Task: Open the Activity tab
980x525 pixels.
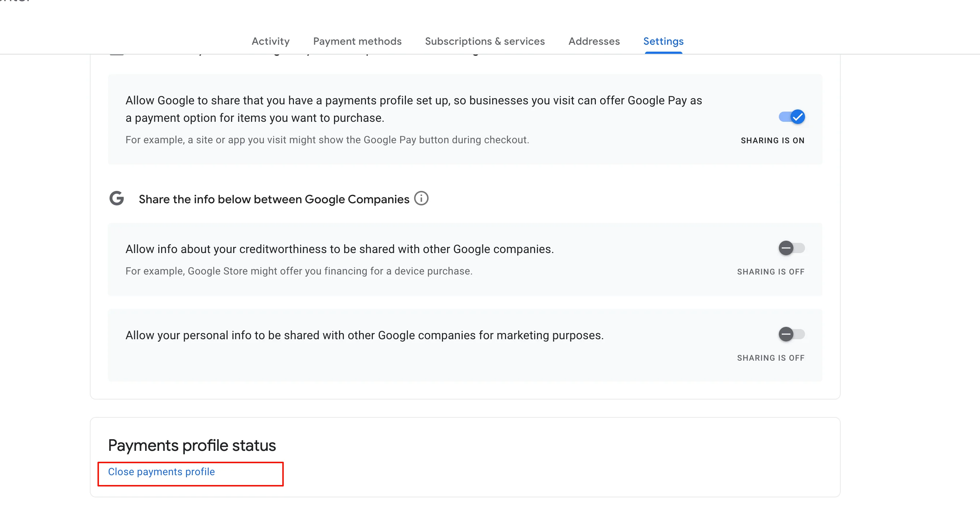Action: point(271,41)
